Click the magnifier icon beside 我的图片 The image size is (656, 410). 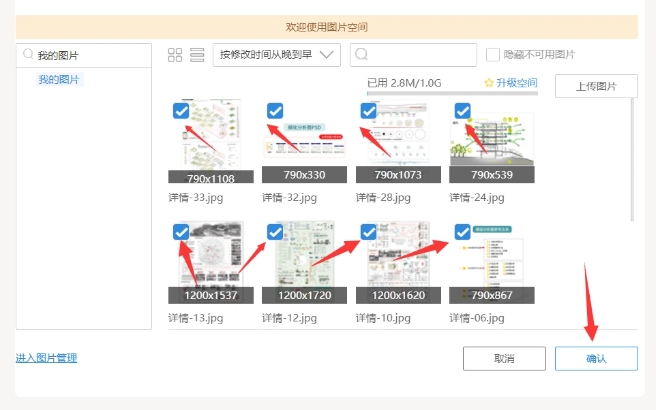[28, 54]
